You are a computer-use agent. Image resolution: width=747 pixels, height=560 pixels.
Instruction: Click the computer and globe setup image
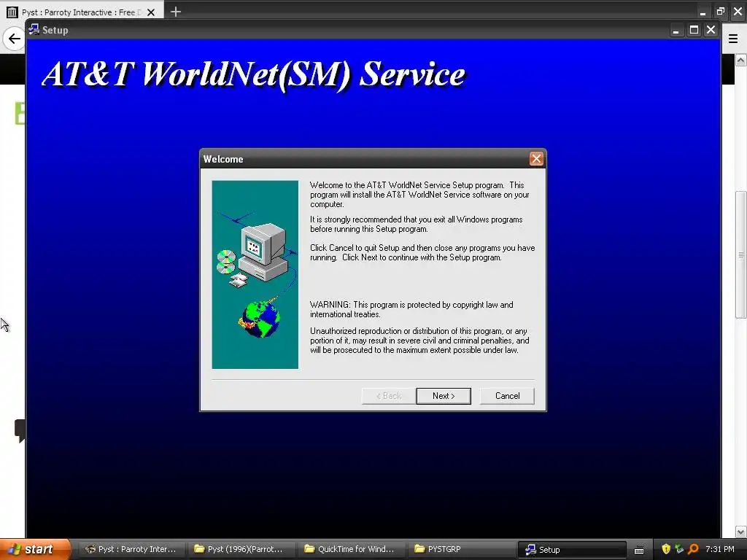[255, 274]
